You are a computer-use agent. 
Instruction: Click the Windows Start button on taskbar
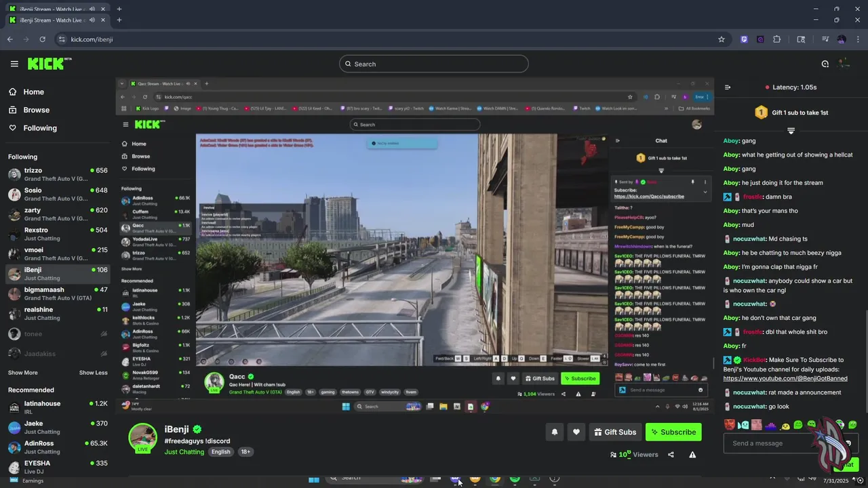coord(314,479)
